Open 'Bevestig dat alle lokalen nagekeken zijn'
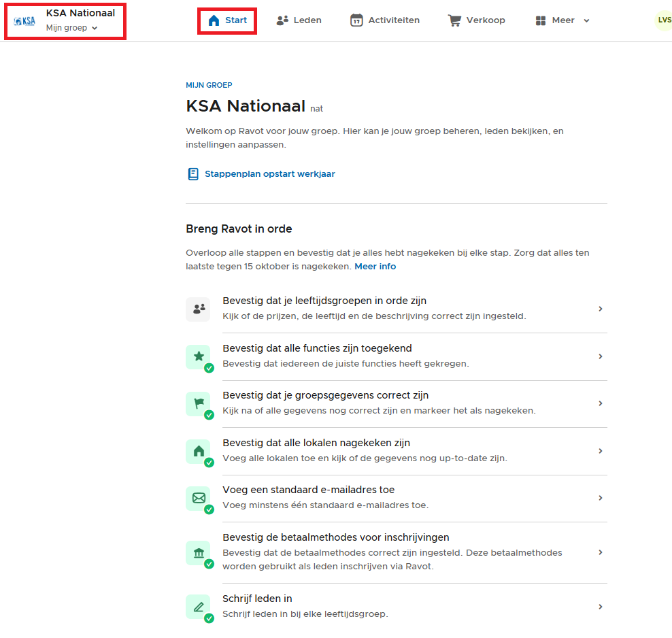 [x=316, y=443]
